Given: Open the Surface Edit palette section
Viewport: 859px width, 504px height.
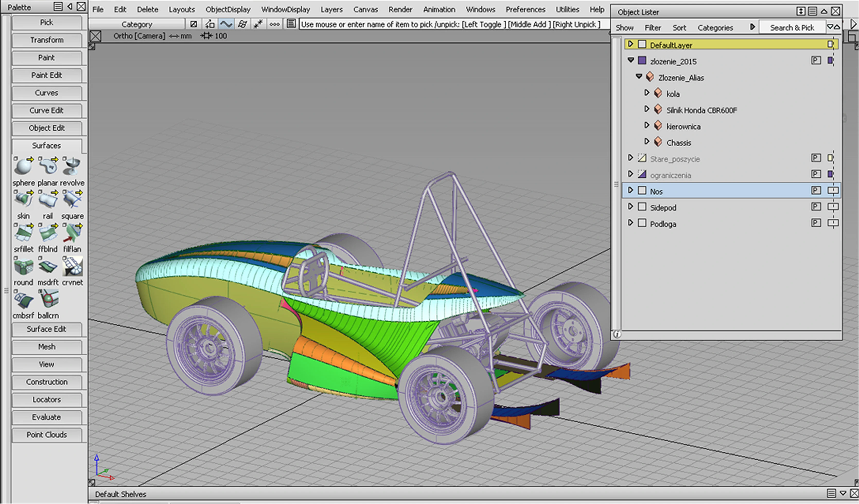Looking at the screenshot, I should pyautogui.click(x=47, y=329).
